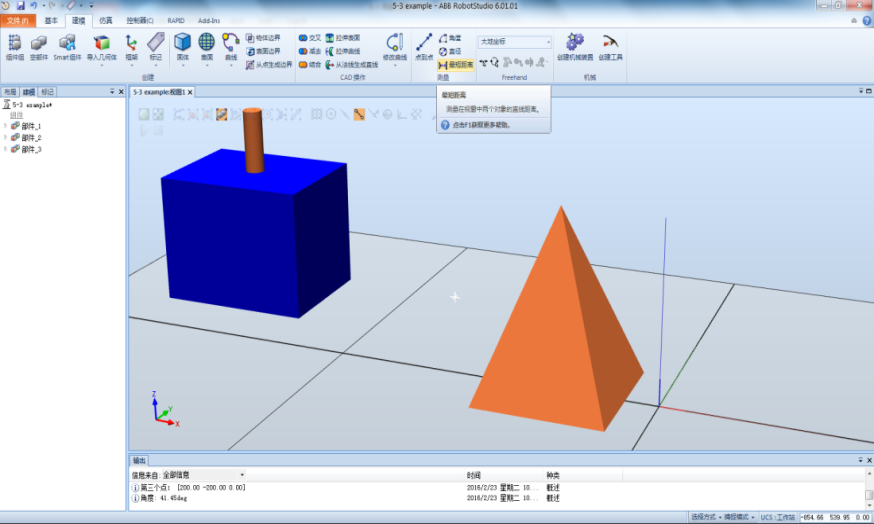Select the 角度 angle measure tool
The width and height of the screenshot is (874, 524).
click(x=450, y=38)
